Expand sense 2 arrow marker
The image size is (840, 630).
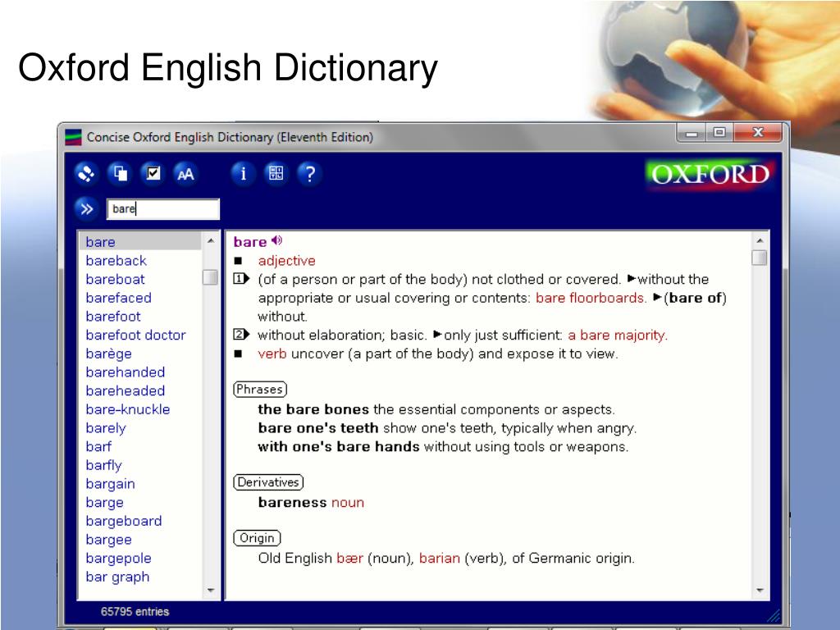241,335
